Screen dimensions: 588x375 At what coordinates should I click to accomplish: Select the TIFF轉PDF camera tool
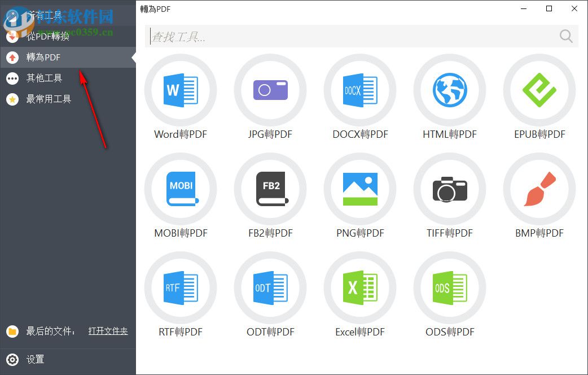click(x=449, y=189)
